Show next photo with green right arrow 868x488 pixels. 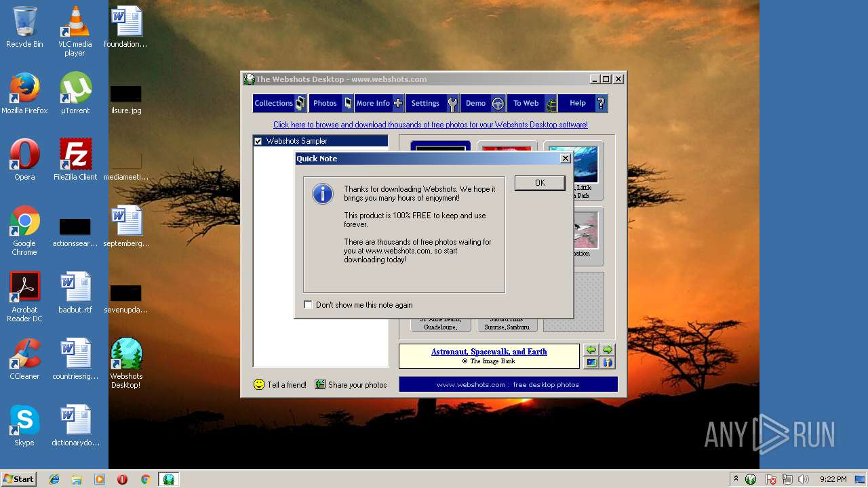click(x=608, y=350)
